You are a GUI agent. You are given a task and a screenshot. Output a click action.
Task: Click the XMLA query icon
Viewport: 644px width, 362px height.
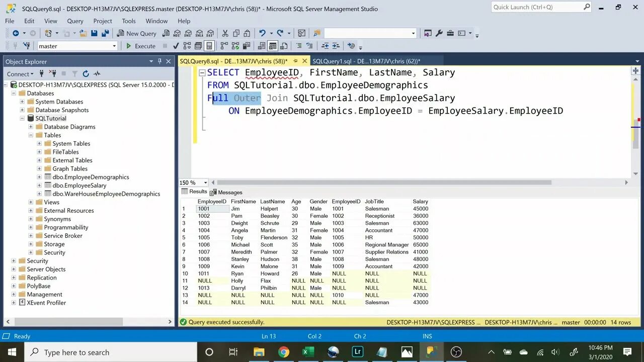[x=199, y=33]
